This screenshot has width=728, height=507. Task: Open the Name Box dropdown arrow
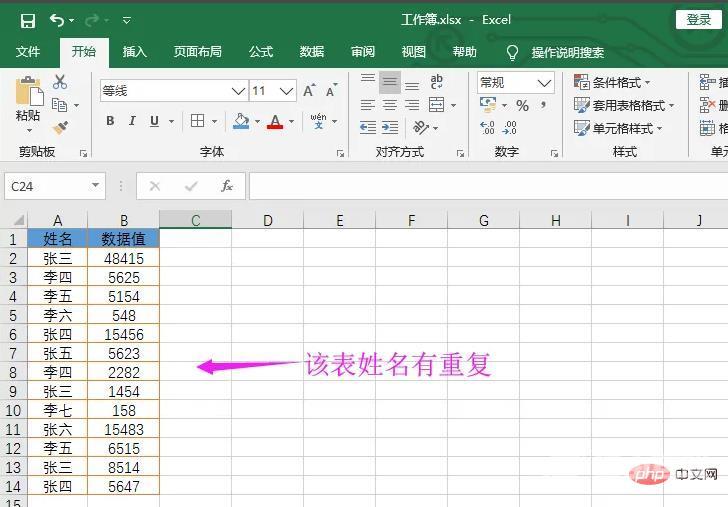point(96,186)
